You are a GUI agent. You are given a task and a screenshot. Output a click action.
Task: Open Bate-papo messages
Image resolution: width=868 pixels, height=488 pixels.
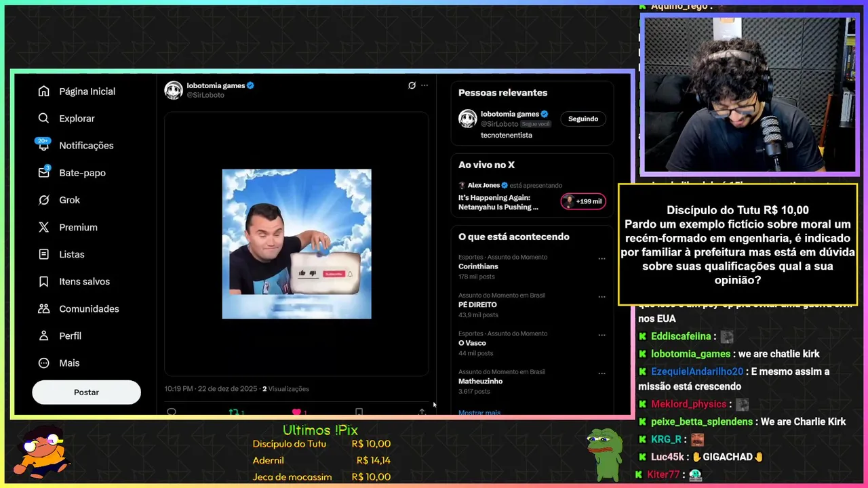coord(72,173)
